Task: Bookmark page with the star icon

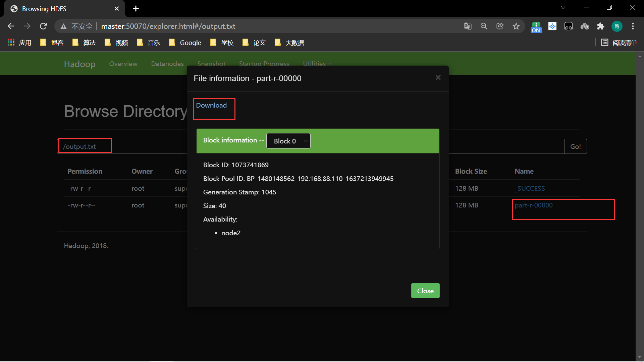Action: [x=516, y=26]
